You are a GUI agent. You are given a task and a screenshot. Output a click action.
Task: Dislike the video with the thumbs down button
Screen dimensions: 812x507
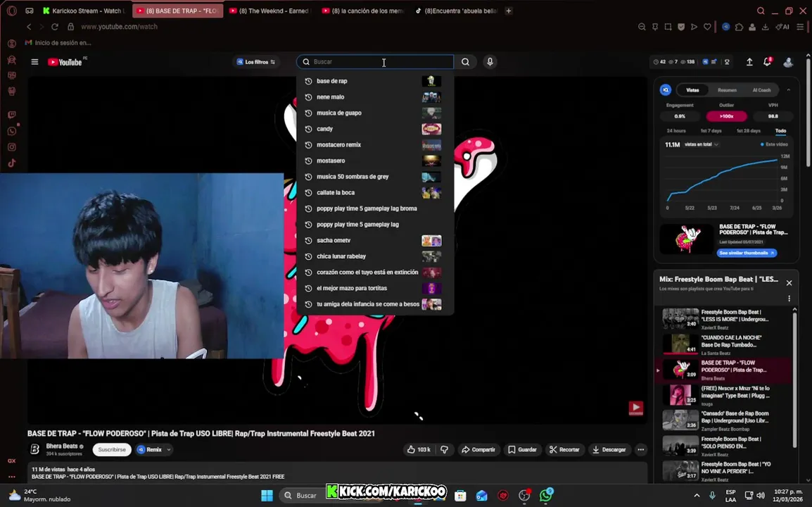[x=444, y=449]
